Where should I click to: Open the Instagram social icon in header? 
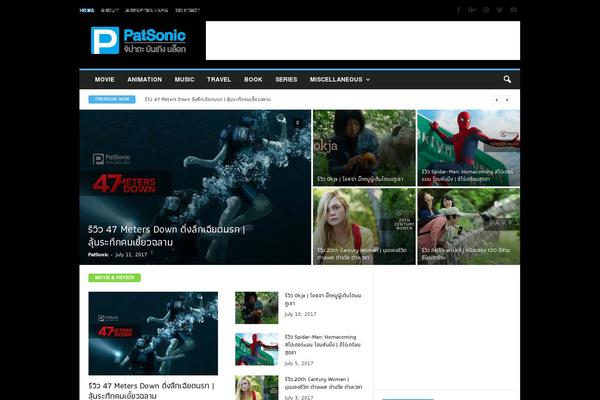486,10
